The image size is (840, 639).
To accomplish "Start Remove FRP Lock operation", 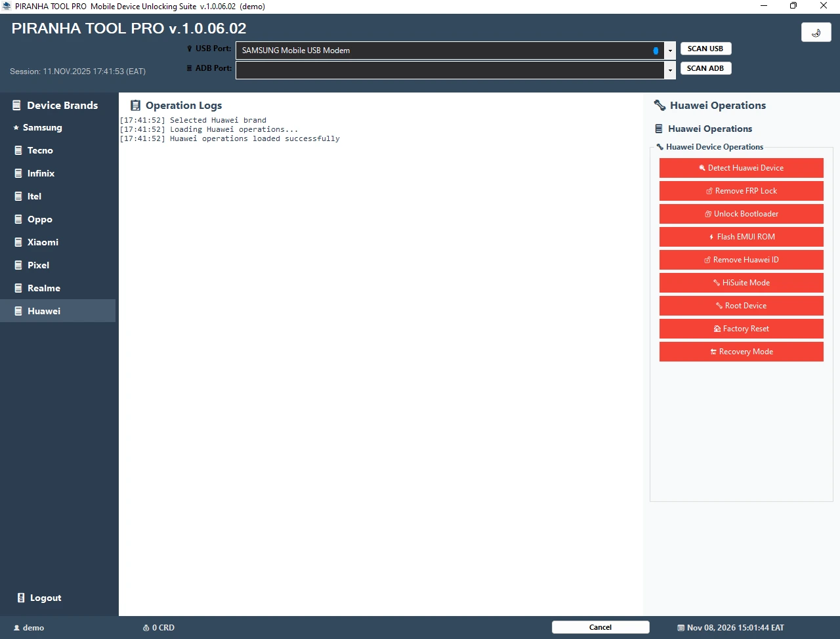I will [x=742, y=191].
